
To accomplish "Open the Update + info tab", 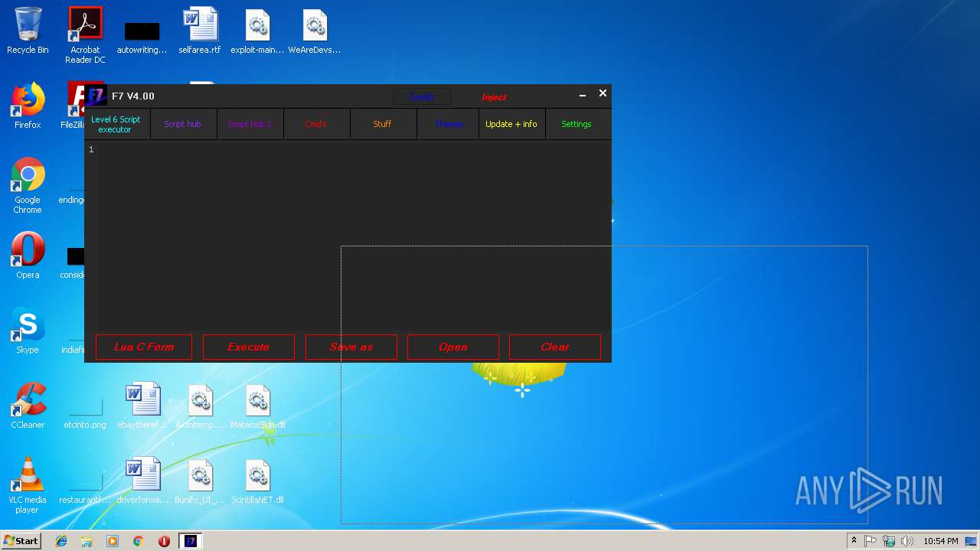I will tap(511, 124).
